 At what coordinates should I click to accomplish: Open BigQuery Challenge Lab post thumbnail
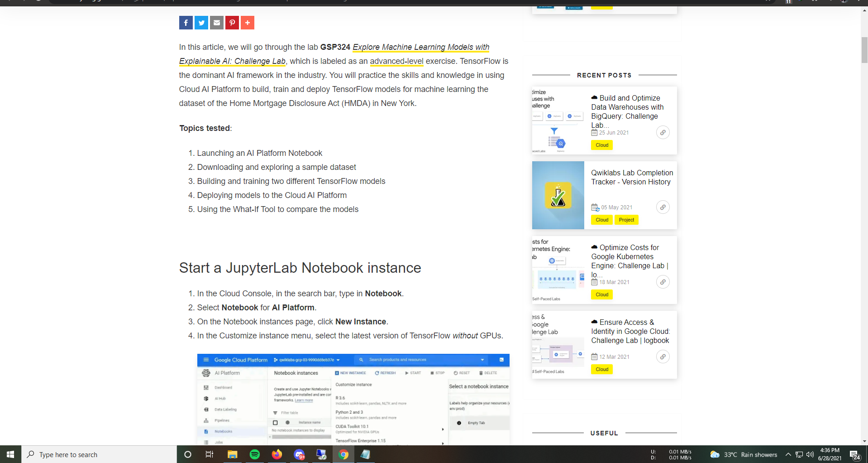tap(558, 121)
